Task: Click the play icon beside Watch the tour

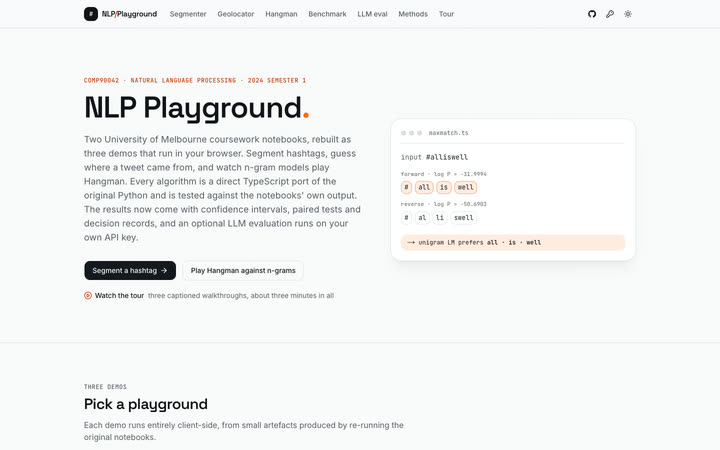Action: [x=88, y=295]
